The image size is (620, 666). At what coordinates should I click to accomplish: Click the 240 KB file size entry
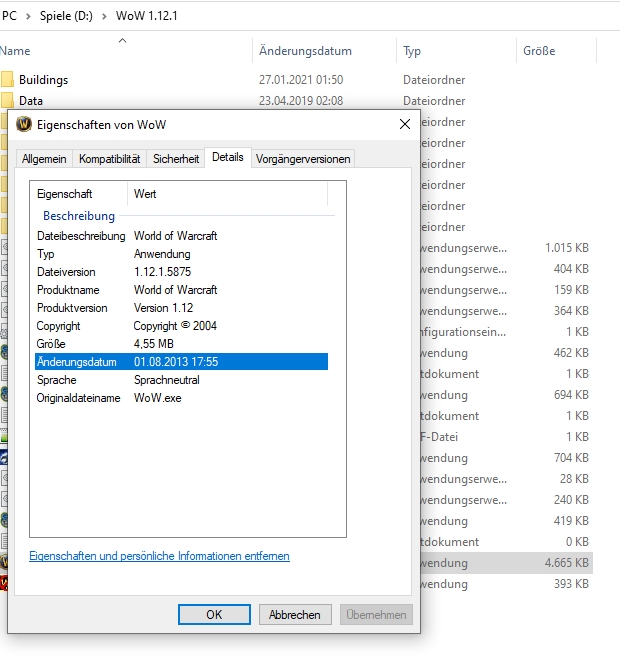pyautogui.click(x=571, y=500)
